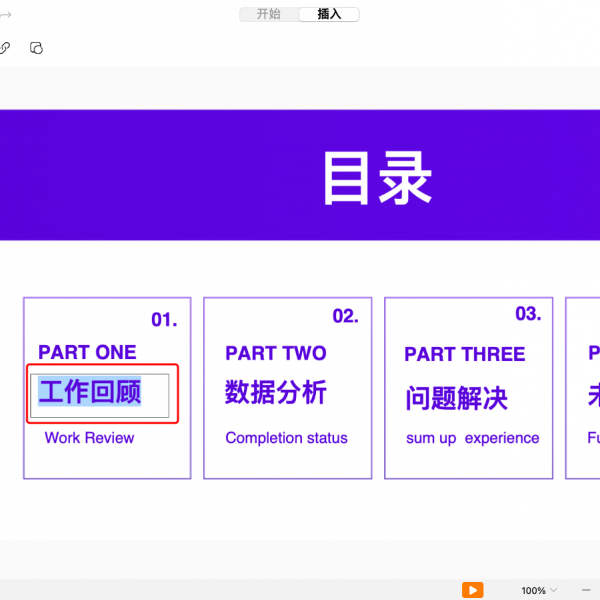600x600 pixels.
Task: Click the Completion status subtitle
Action: 286,438
